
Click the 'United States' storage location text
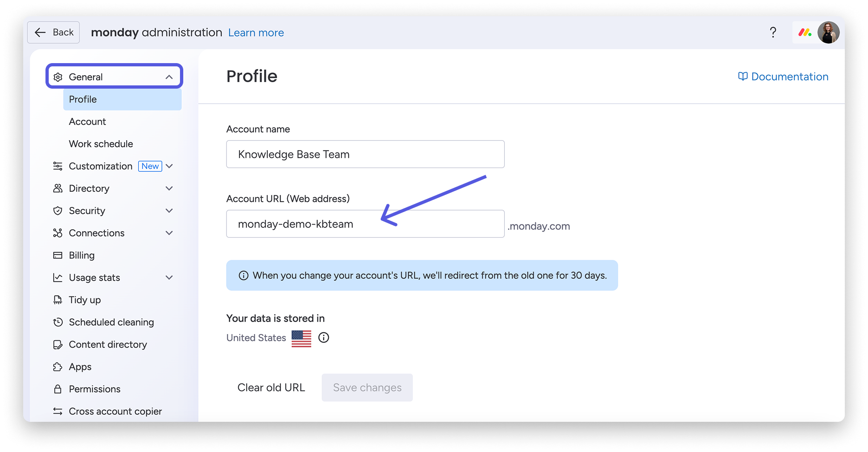tap(256, 338)
